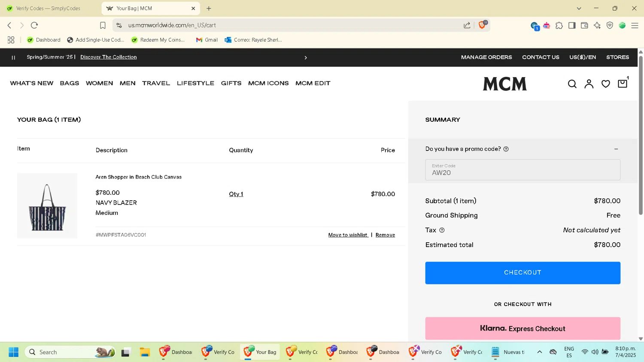Open the Windows Start button
Screen dimensions: 644x362
tap(13, 352)
